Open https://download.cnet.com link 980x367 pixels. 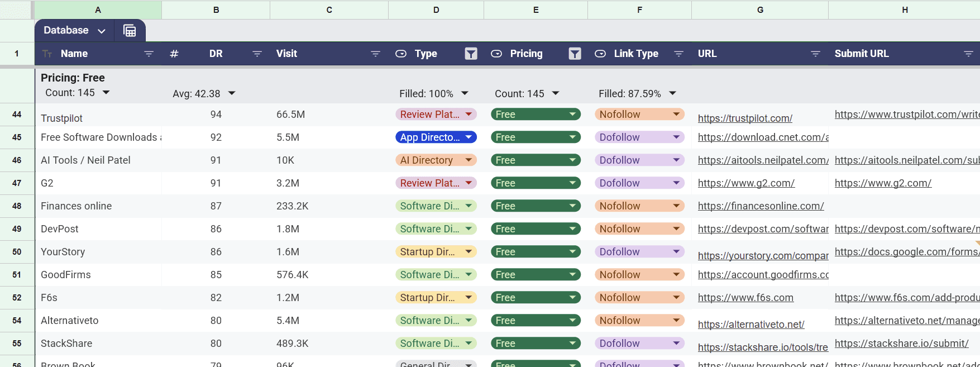pos(763,137)
